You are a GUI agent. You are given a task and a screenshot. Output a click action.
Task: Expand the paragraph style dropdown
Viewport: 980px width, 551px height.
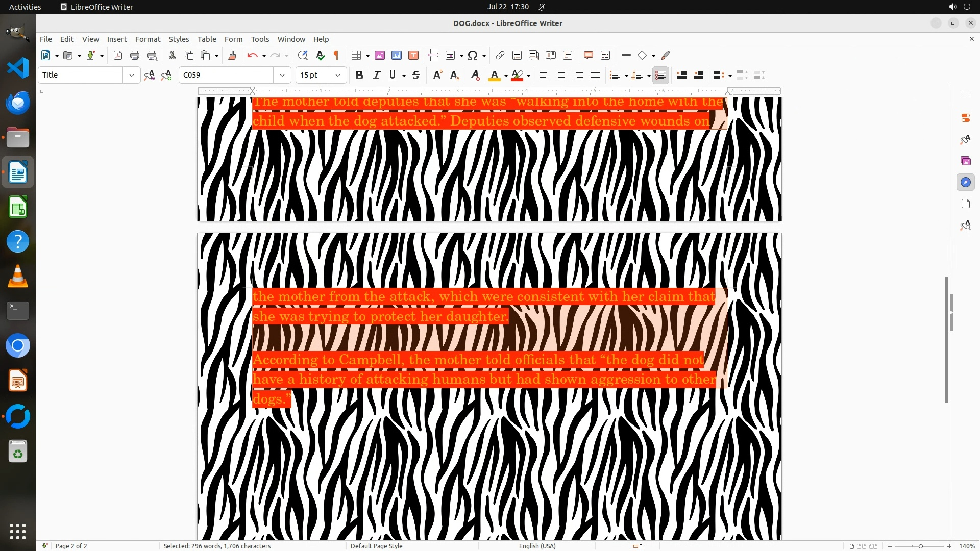[x=131, y=75]
